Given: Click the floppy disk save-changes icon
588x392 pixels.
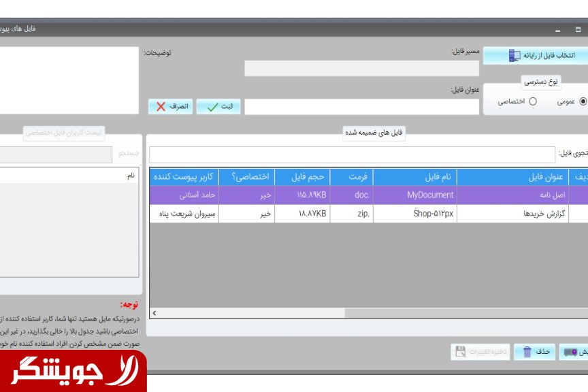Looking at the screenshot, I should click(x=460, y=352).
